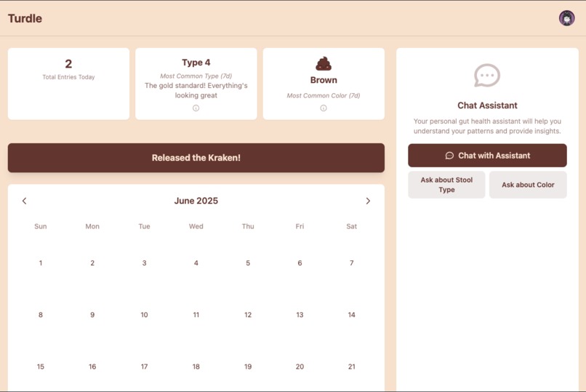The image size is (586, 392).
Task: Select June 16 on the calendar
Action: click(x=92, y=367)
